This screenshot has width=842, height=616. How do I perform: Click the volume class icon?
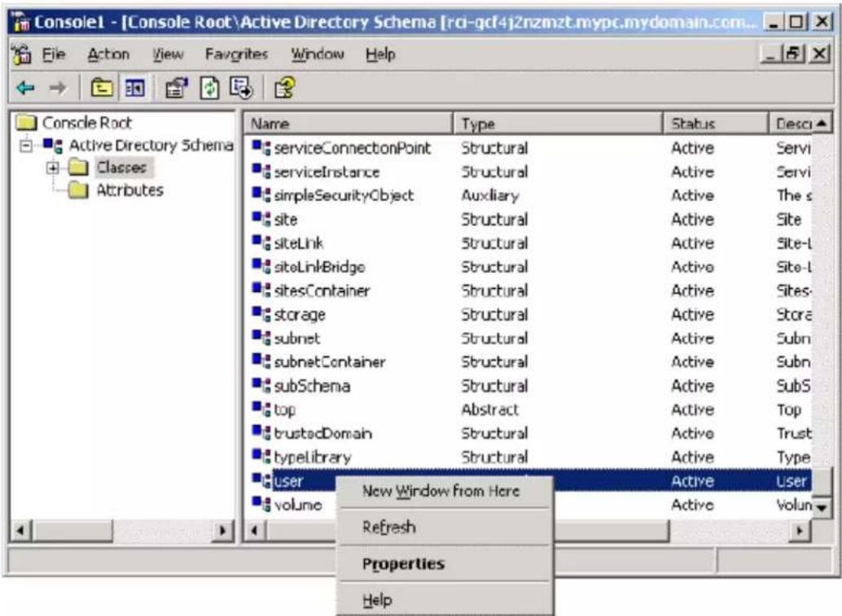coord(261,504)
